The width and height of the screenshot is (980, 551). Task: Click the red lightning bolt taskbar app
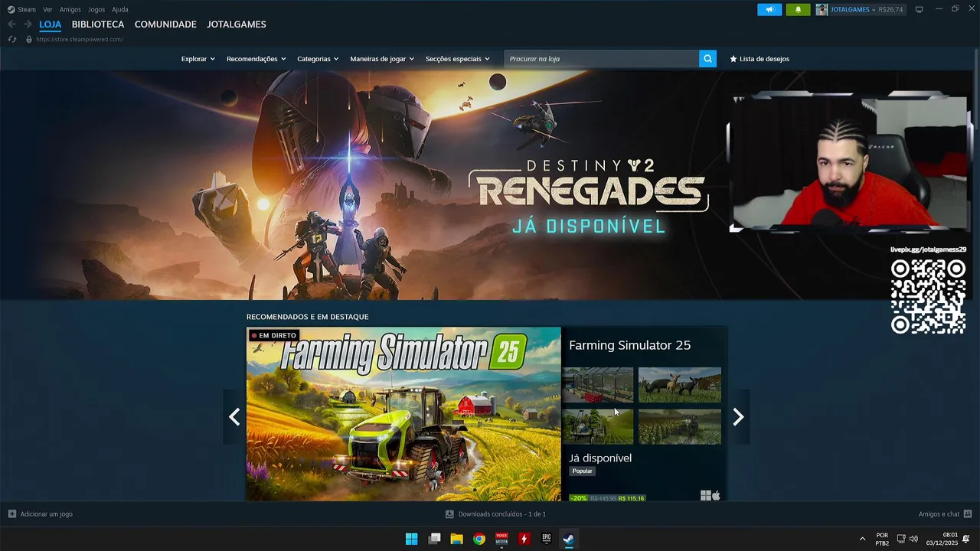pyautogui.click(x=524, y=539)
